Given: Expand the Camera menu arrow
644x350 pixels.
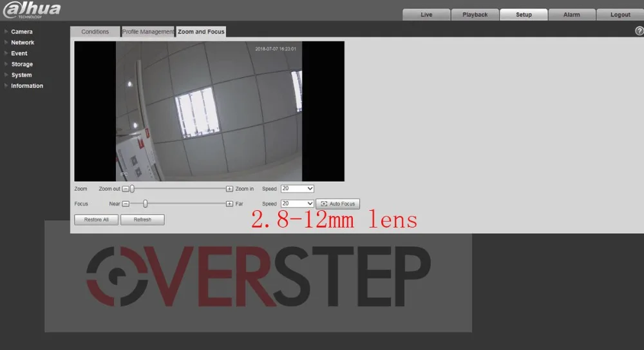Looking at the screenshot, I should (x=6, y=31).
